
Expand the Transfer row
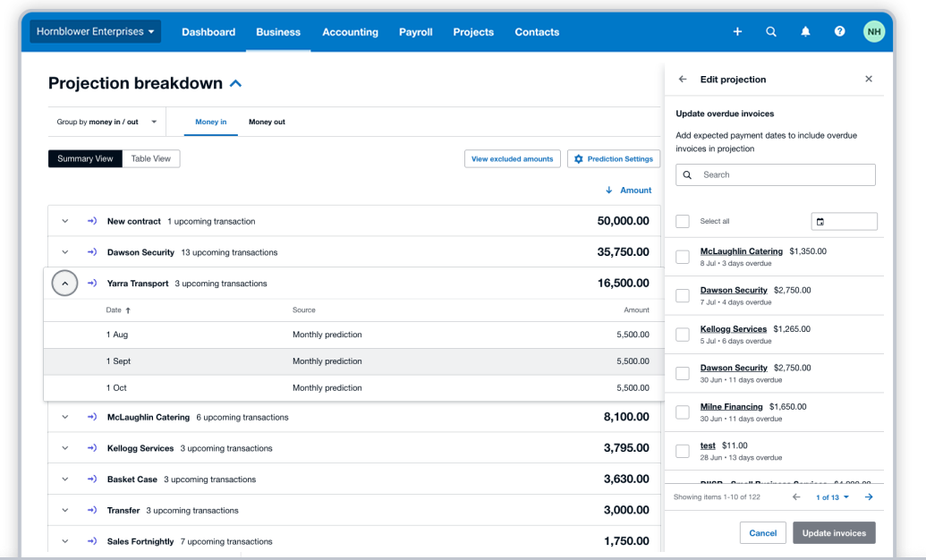coord(65,511)
